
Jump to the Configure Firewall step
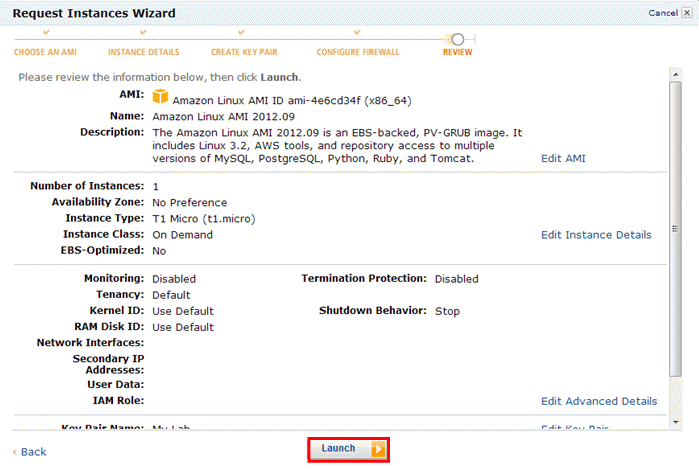(358, 52)
